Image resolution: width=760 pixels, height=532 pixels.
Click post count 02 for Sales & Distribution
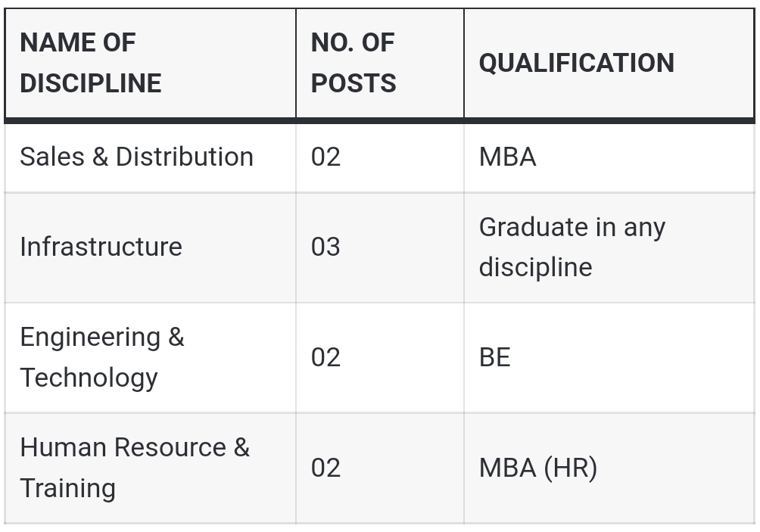click(x=325, y=157)
